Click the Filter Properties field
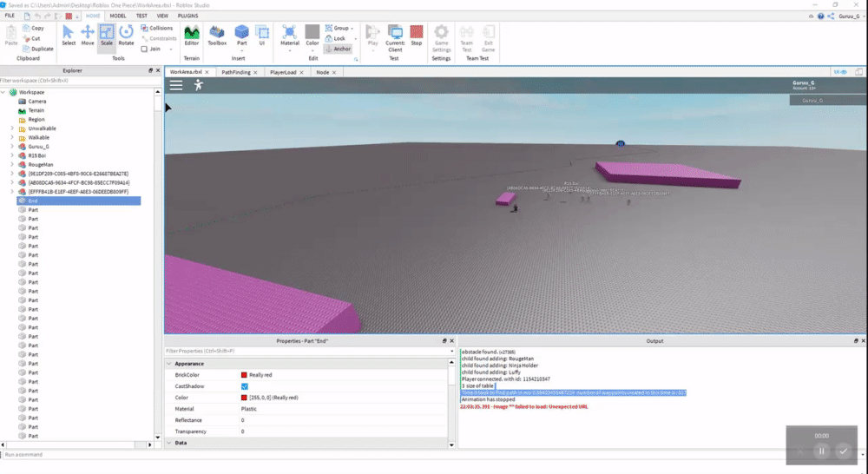 click(308, 351)
